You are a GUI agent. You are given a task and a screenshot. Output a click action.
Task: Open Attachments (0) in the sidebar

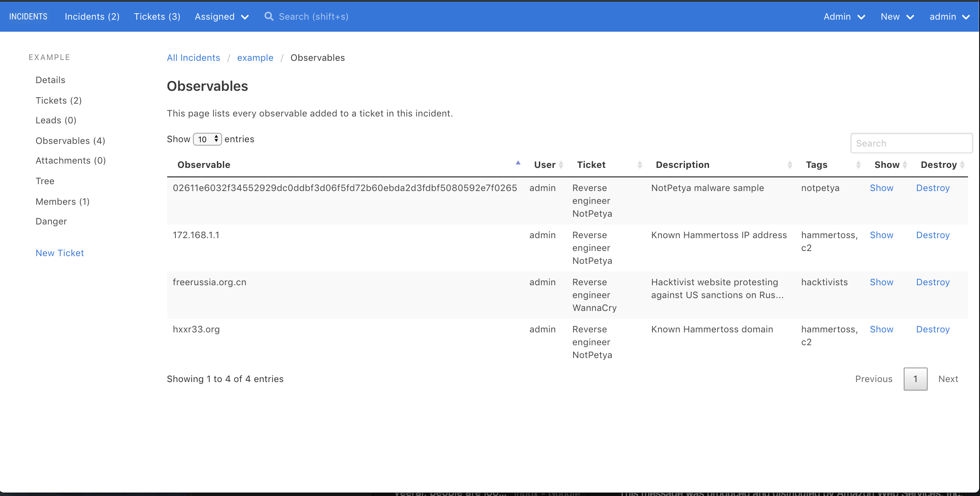click(71, 161)
